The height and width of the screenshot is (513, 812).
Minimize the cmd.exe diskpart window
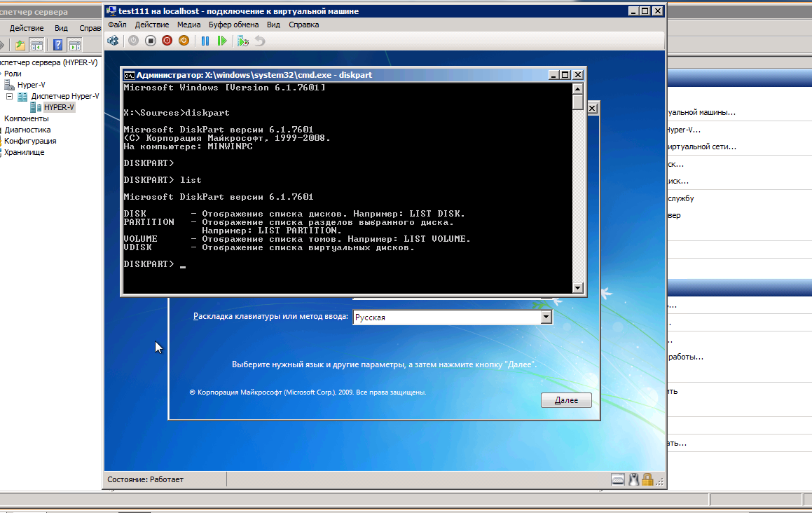coord(553,75)
